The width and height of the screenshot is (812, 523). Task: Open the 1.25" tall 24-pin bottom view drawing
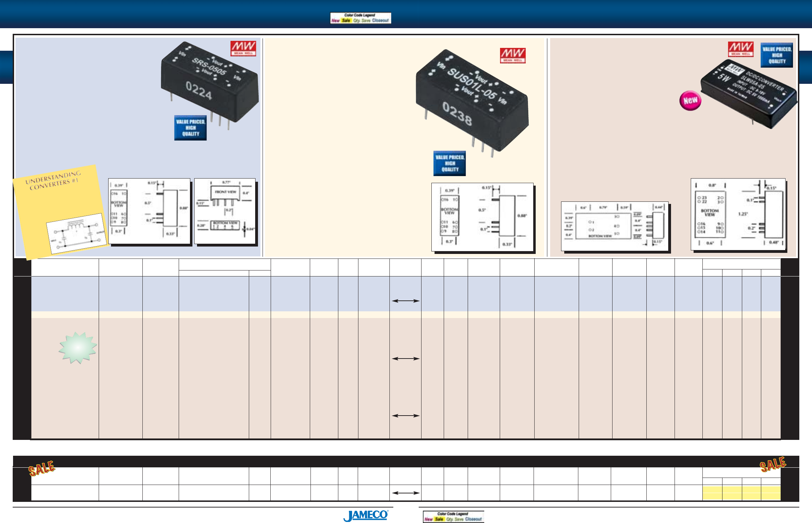tap(738, 214)
